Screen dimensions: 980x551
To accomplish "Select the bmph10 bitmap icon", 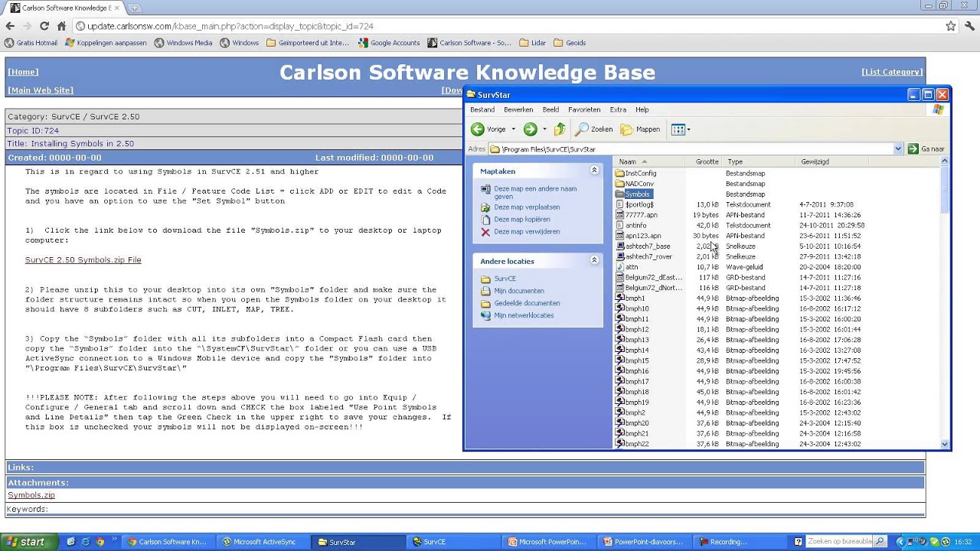I will pos(620,308).
